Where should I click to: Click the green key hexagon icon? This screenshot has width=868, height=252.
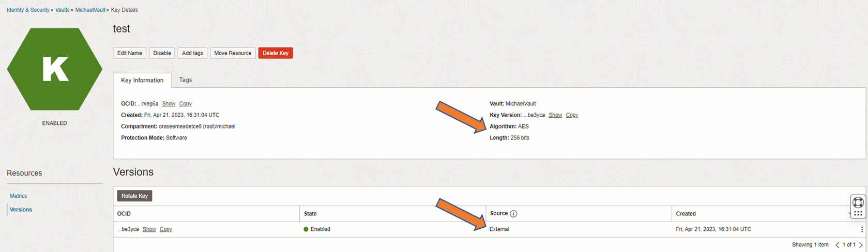(54, 69)
